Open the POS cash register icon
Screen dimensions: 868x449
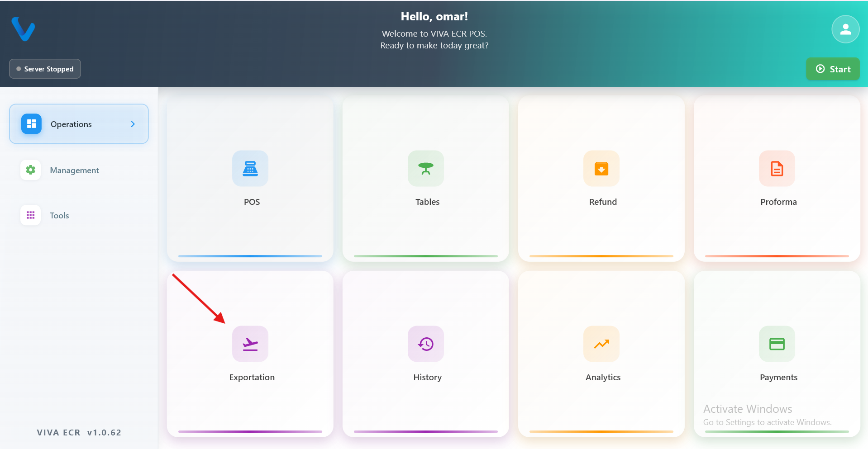point(250,168)
